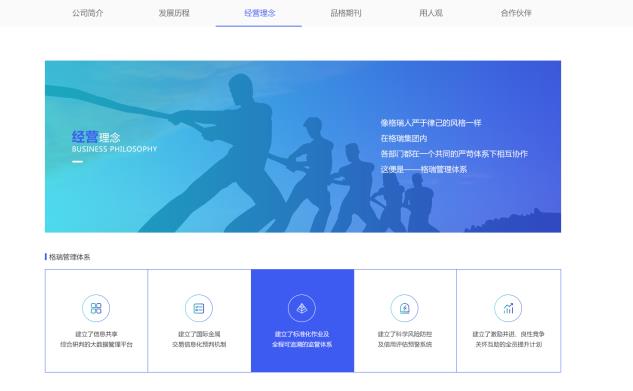
Task: Switch to the 合作伙伴 tab
Action: [516, 13]
